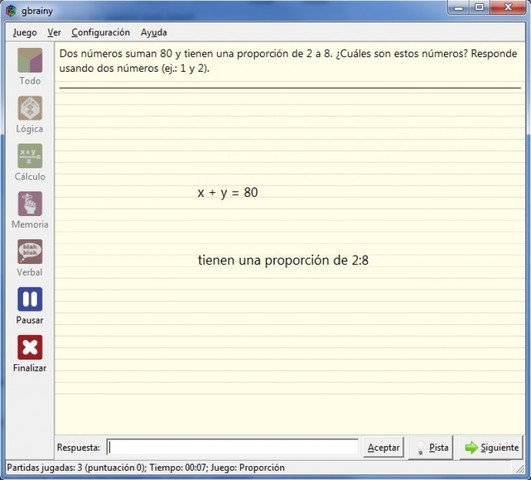Image resolution: width=531 pixels, height=480 pixels.
Task: Select the Todo all-games icon
Action: pos(30,60)
